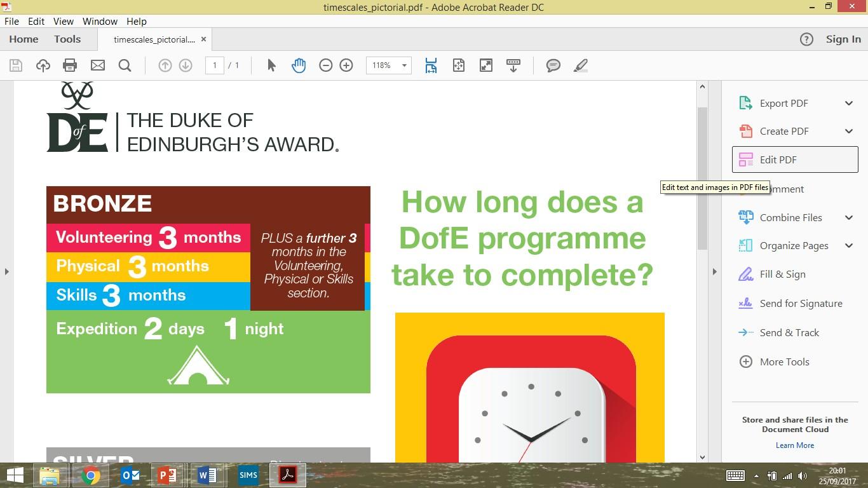Enter full screen mode icon
Image resolution: width=868 pixels, height=488 pixels.
pyautogui.click(x=486, y=65)
